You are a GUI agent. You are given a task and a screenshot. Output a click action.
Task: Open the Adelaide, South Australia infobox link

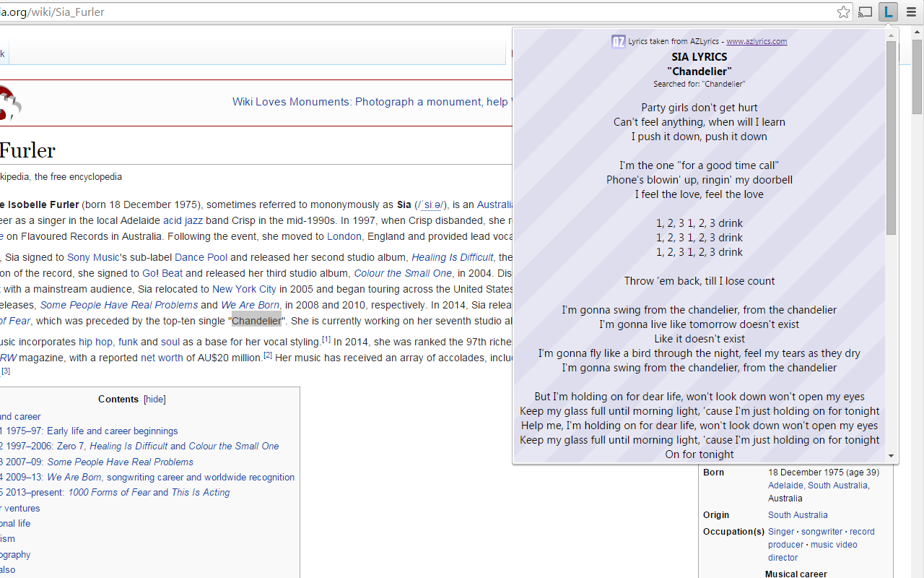[818, 486]
